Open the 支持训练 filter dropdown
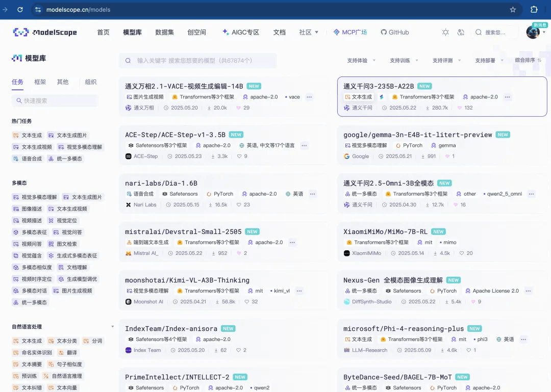Viewport: 551px width, 392px height. pos(404,61)
